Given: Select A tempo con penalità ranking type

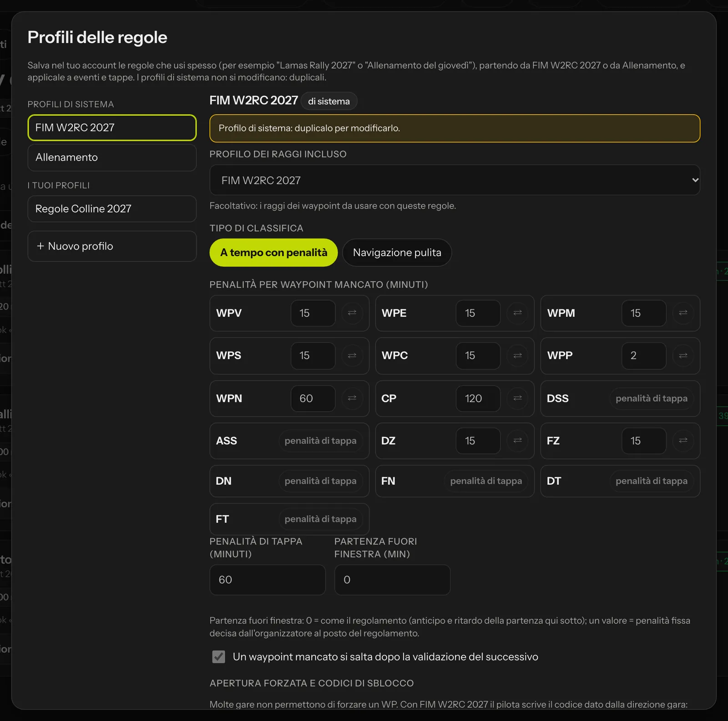Looking at the screenshot, I should point(273,253).
